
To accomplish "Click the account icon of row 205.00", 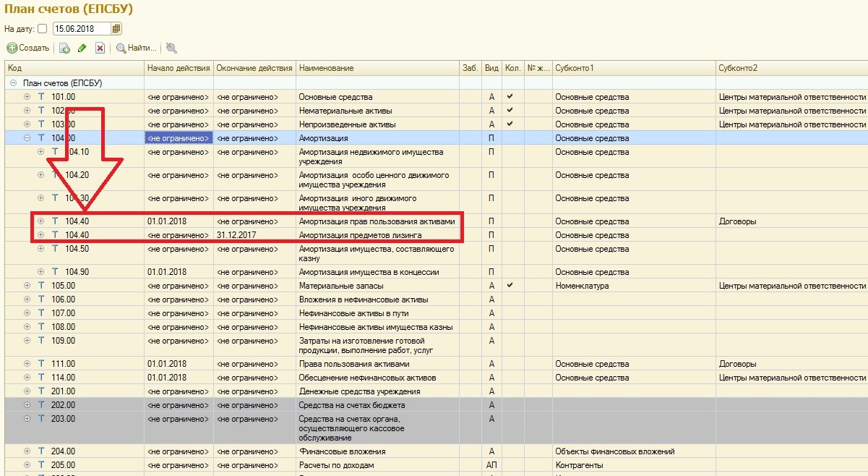I will point(41,465).
